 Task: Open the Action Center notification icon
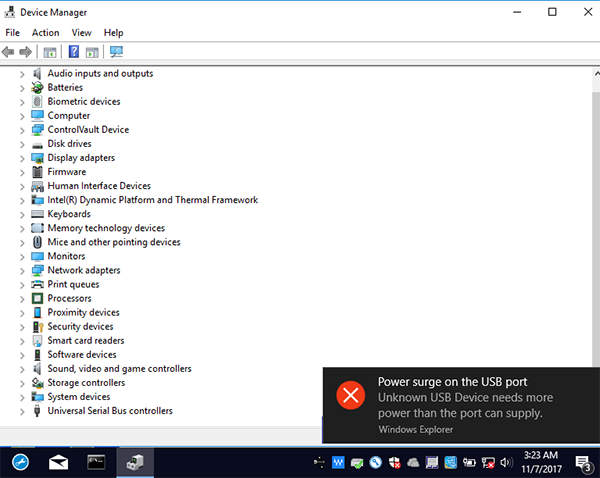click(x=585, y=462)
